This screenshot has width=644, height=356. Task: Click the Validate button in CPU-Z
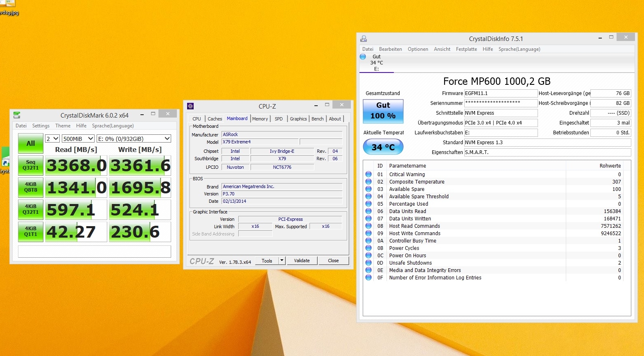pos(302,261)
